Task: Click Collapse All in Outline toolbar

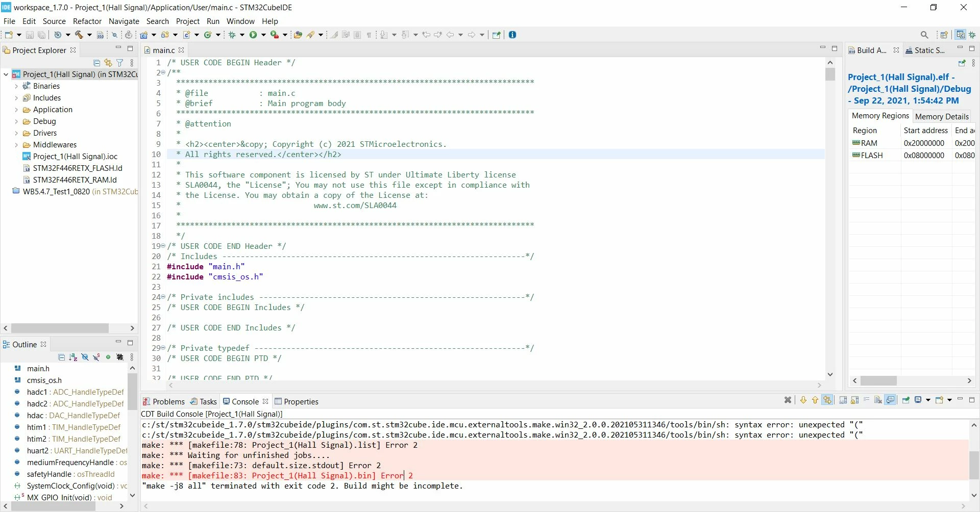Action: click(x=62, y=357)
